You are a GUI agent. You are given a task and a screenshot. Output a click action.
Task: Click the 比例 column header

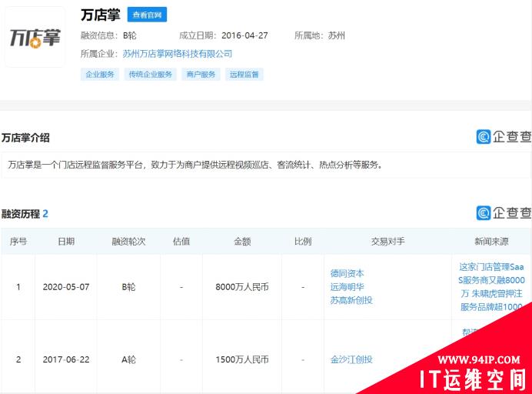[303, 242]
